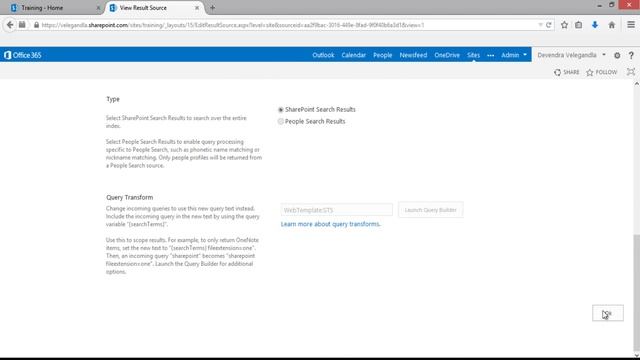Click the Launch Query Builder button

pyautogui.click(x=431, y=210)
